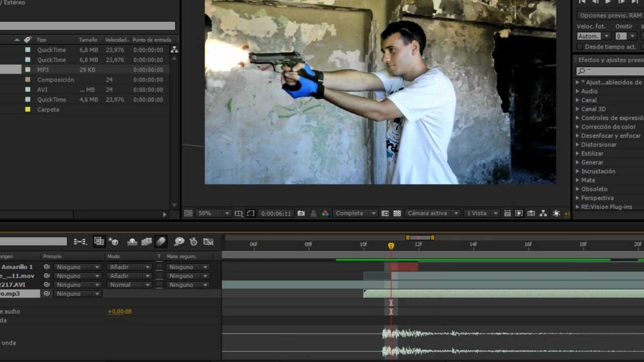The height and width of the screenshot is (362, 644).
Task: Enable the 'Desde tiempo act.' checkbox
Action: [580, 47]
